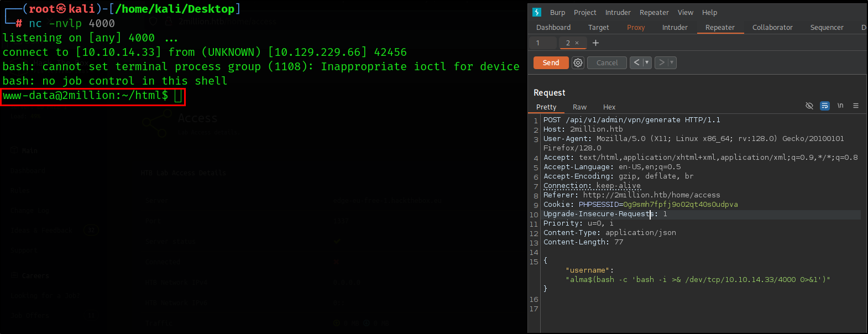Click the "username" JSON key
Image resolution: width=868 pixels, height=334 pixels.
[x=588, y=270]
